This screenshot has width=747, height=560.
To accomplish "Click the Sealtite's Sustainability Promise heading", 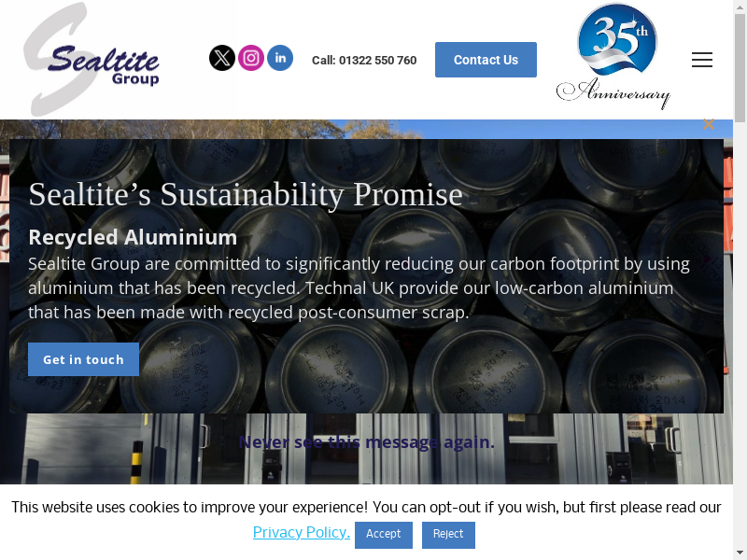I will (x=246, y=195).
